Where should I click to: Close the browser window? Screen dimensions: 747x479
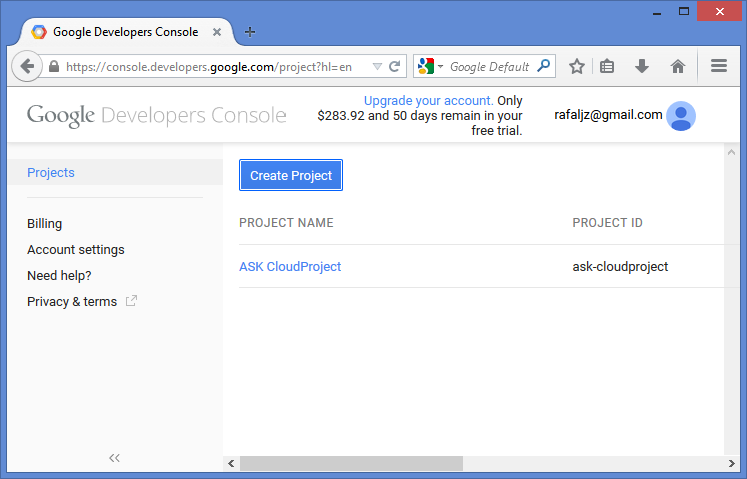click(719, 11)
